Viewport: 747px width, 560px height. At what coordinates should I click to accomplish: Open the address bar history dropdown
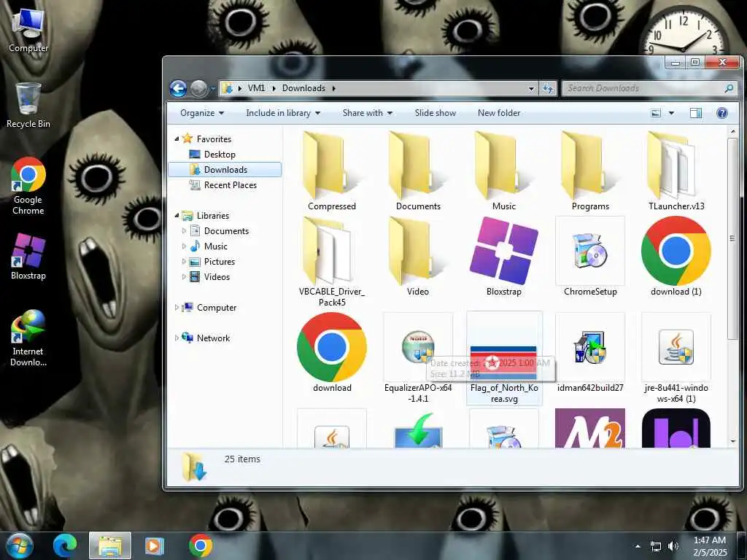coord(531,88)
